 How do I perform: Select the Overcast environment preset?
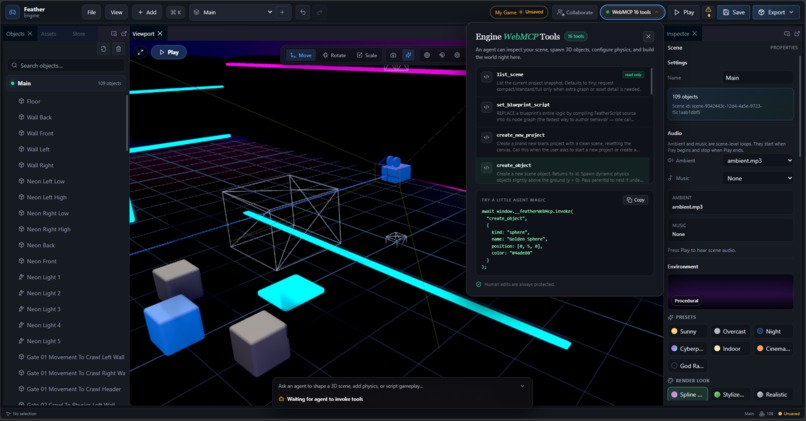pyautogui.click(x=729, y=332)
